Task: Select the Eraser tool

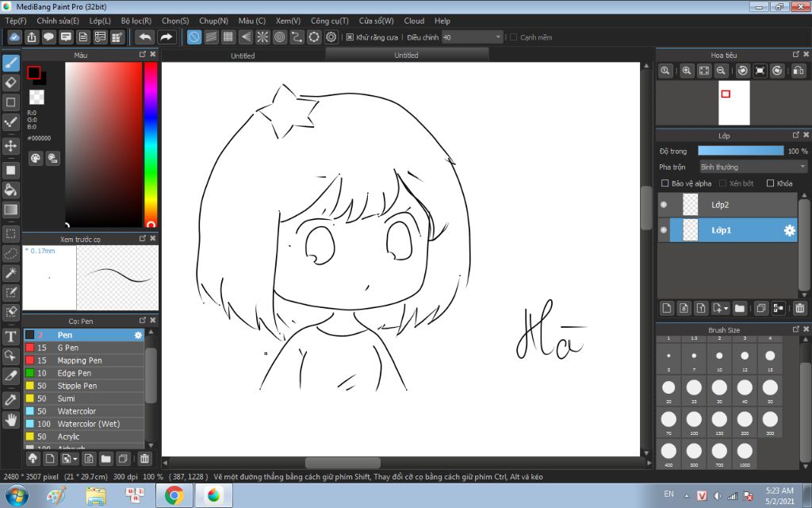Action: (11, 83)
